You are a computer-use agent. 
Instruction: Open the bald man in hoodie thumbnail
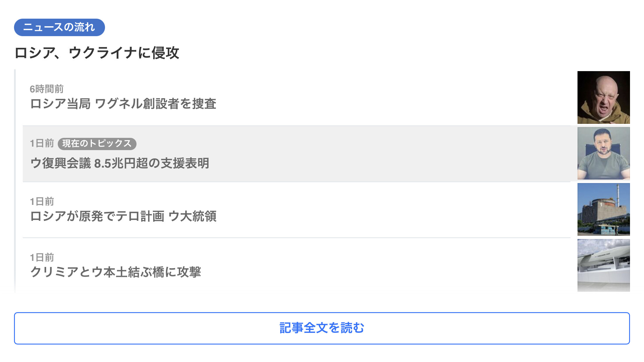pos(604,97)
